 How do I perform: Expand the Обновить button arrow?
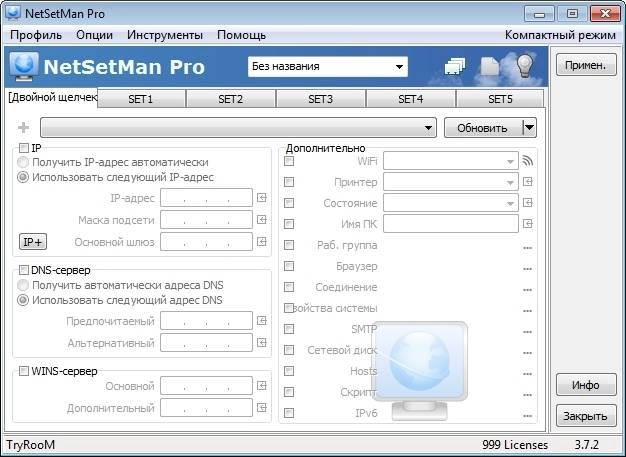click(x=529, y=128)
